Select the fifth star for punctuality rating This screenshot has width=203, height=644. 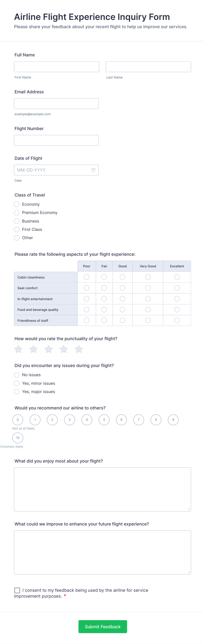point(79,349)
